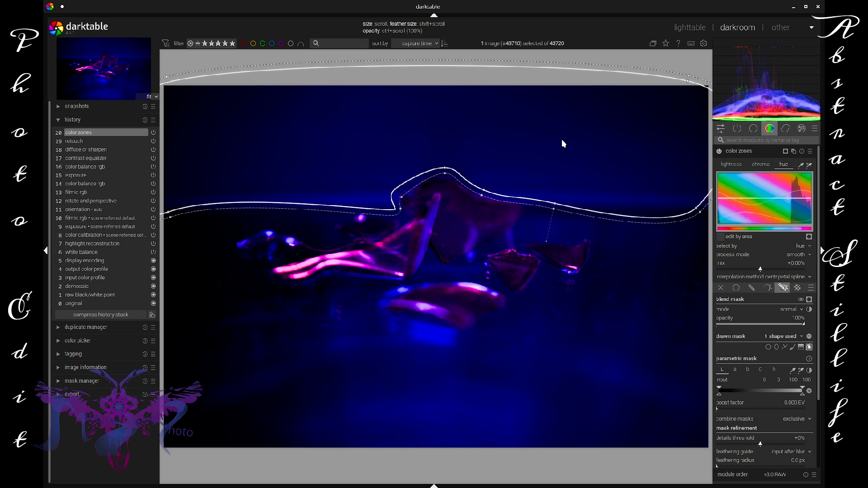Select the raster mask blend option
This screenshot has width=868, height=488.
click(x=797, y=288)
